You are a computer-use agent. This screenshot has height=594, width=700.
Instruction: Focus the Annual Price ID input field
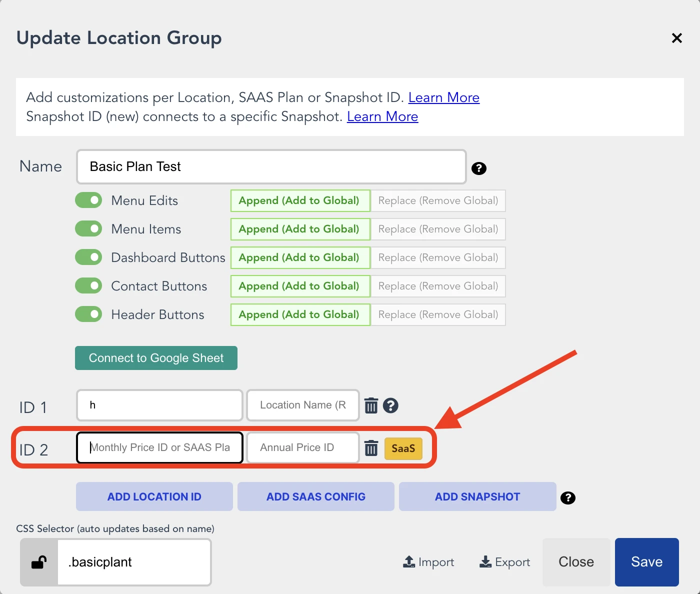click(302, 447)
